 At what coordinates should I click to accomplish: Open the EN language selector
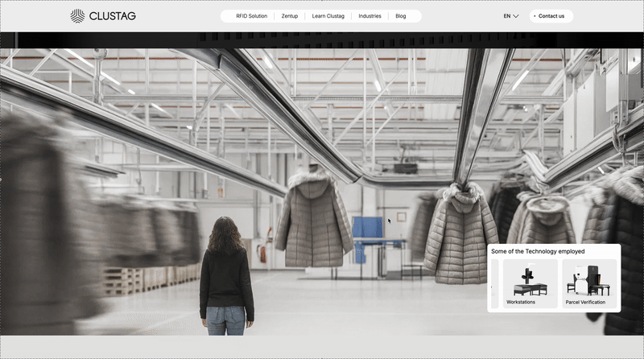[507, 16]
